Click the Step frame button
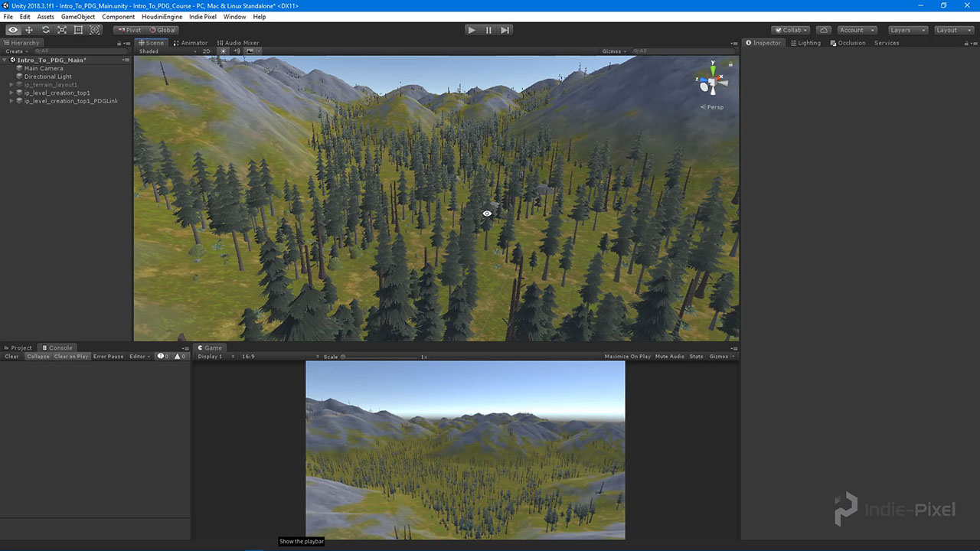This screenshot has height=551, width=980. pyautogui.click(x=505, y=30)
